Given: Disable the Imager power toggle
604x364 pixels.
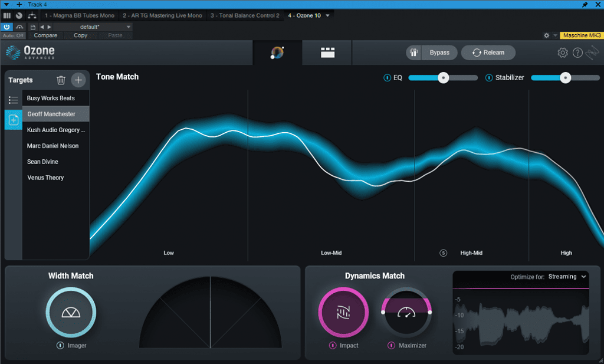Looking at the screenshot, I should [60, 346].
